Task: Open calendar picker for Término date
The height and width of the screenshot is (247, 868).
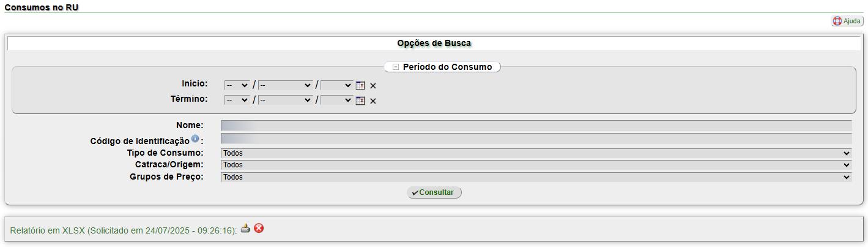Action: point(360,101)
